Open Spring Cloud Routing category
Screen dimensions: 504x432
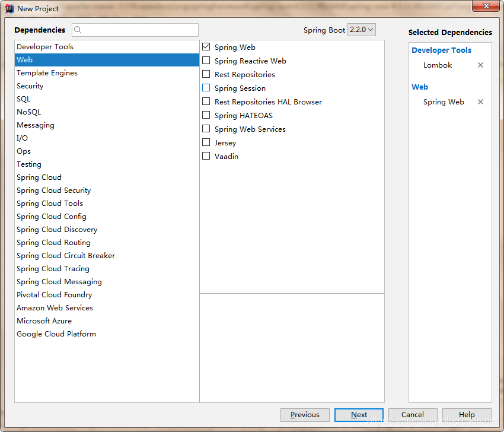click(x=107, y=243)
